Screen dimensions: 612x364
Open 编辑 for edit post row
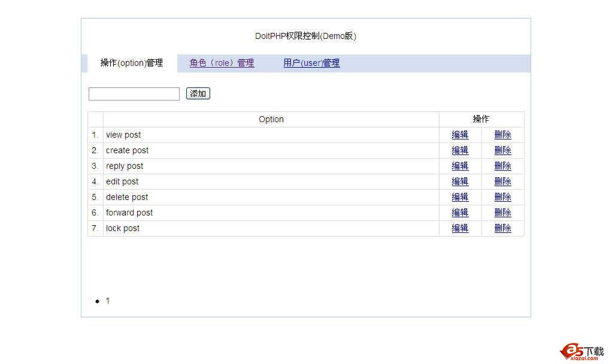460,181
